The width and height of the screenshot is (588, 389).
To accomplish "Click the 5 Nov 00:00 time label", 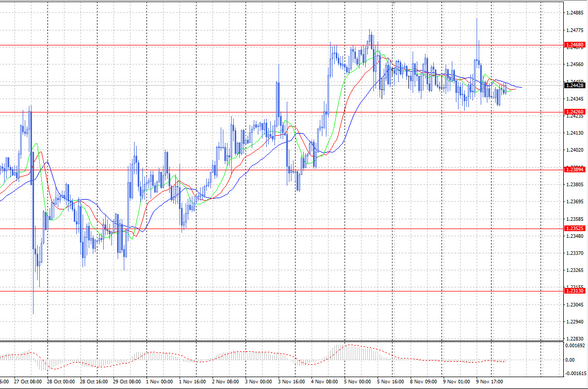I will point(357,381).
